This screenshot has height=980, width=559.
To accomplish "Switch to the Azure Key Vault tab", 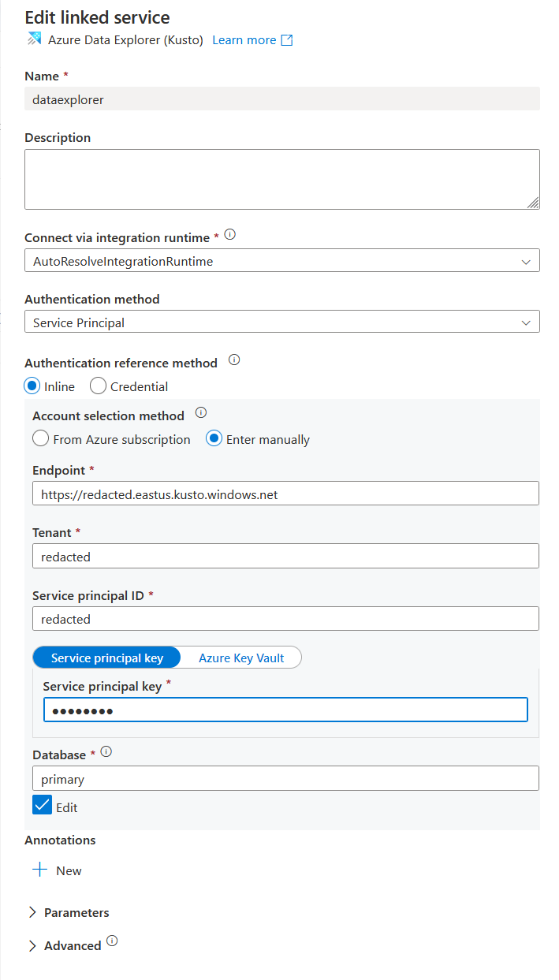I will click(x=241, y=658).
